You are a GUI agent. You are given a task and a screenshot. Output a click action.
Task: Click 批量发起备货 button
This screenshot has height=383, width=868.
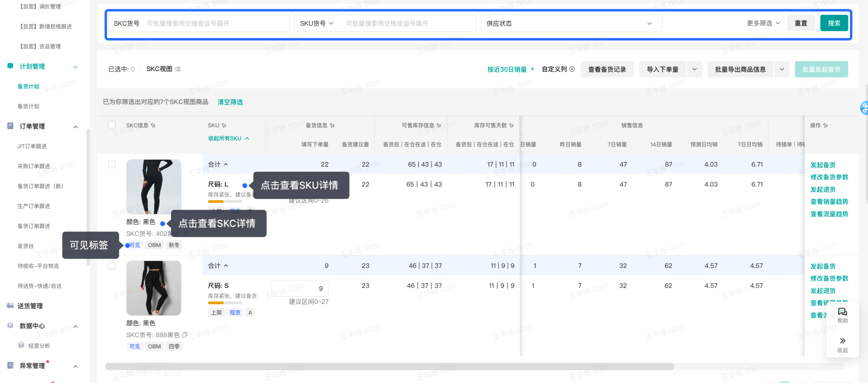821,69
